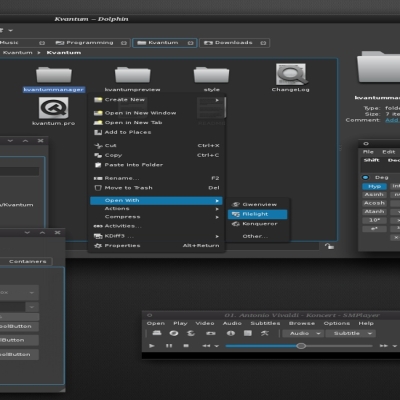Open the forward options dropdown arrow

click(394, 346)
